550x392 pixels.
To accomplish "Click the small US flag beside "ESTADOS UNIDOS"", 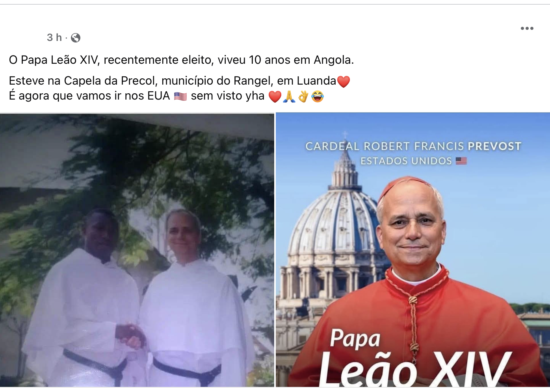I will click(x=461, y=161).
